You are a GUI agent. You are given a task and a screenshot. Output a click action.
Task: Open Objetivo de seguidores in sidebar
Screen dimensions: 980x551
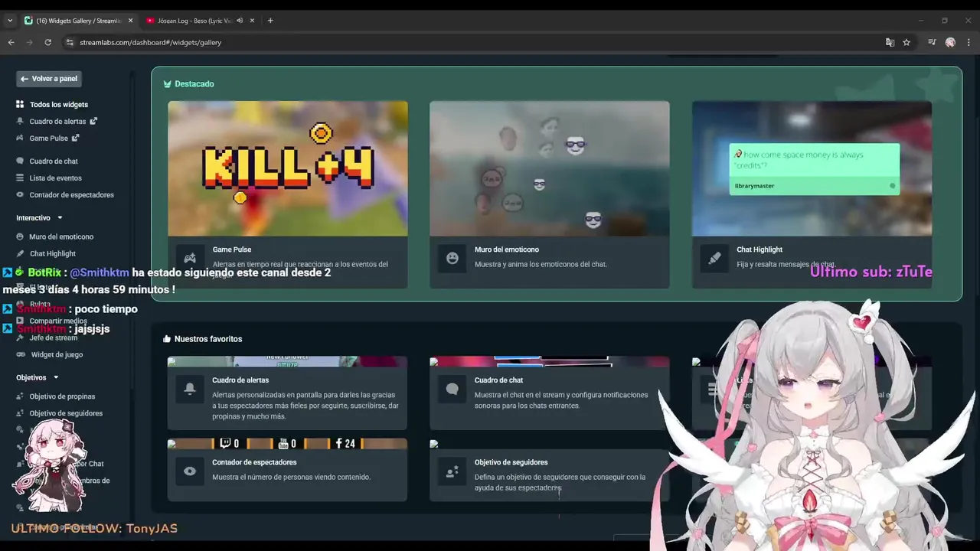pyautogui.click(x=66, y=413)
